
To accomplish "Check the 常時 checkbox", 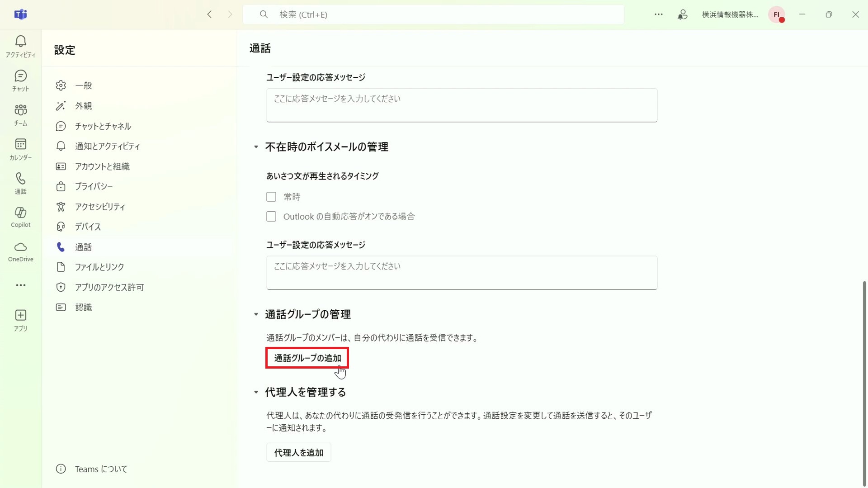I will (x=271, y=197).
